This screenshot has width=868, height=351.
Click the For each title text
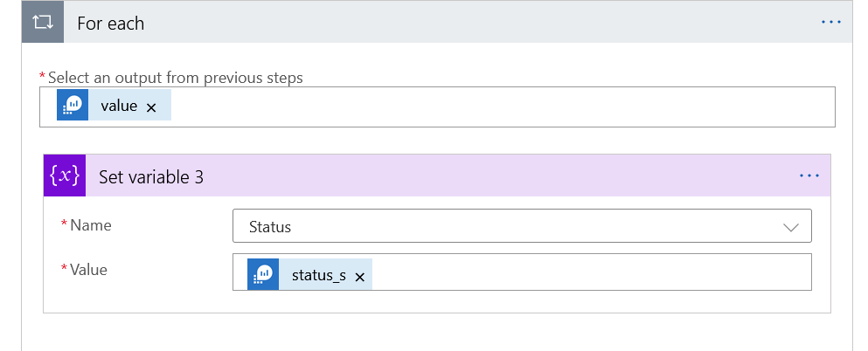111,24
